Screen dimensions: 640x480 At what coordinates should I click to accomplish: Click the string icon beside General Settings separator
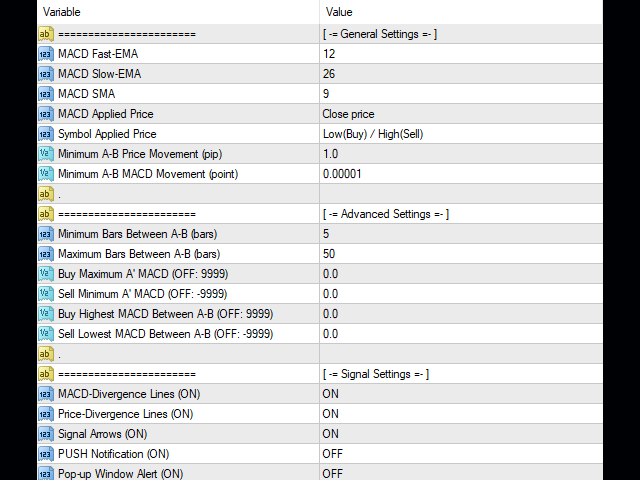[x=46, y=34]
